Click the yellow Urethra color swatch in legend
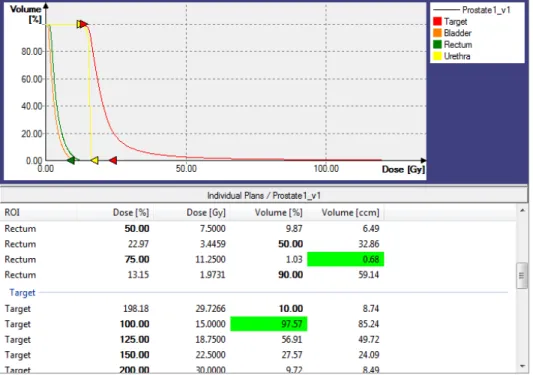The image size is (533, 375). click(x=437, y=56)
